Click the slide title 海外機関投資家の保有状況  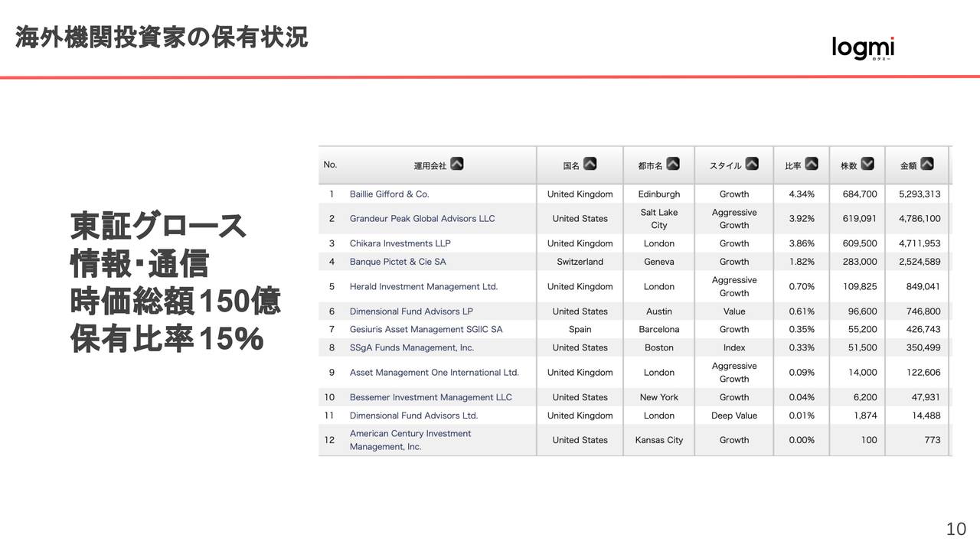(162, 35)
